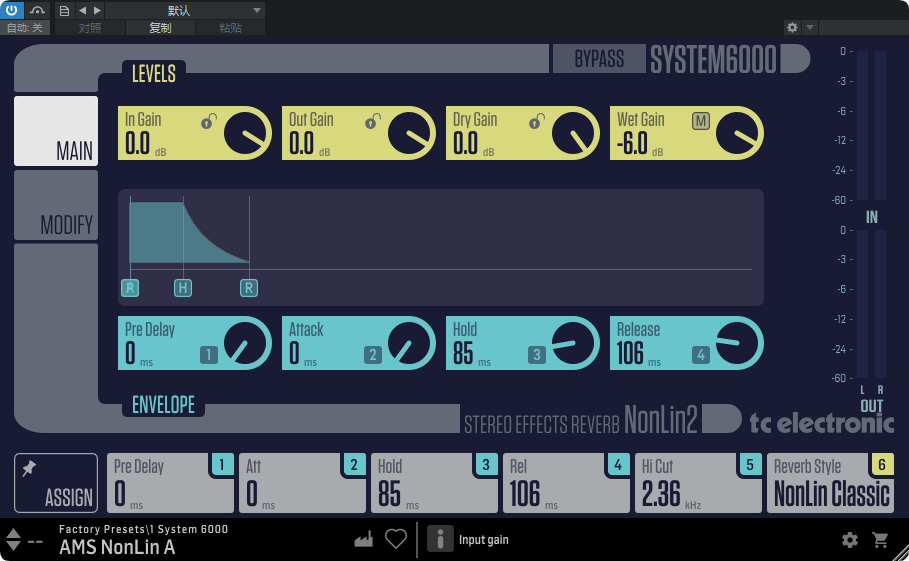The image size is (909, 561).
Task: Click the Dry Gain knob
Action: pos(573,133)
